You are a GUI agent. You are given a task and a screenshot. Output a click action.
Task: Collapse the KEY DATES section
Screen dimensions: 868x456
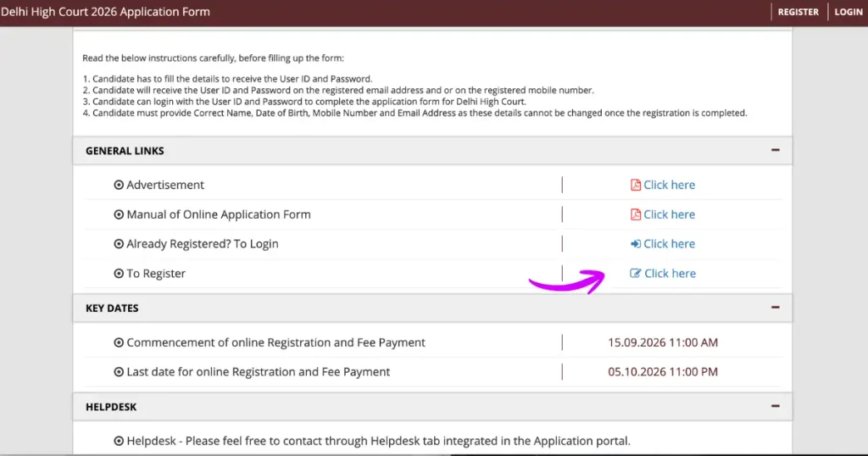coord(775,307)
